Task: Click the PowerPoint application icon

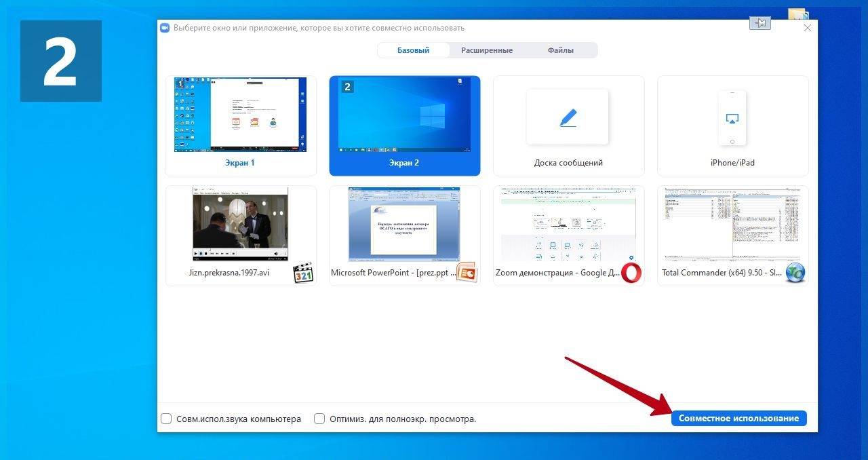Action: click(x=467, y=272)
